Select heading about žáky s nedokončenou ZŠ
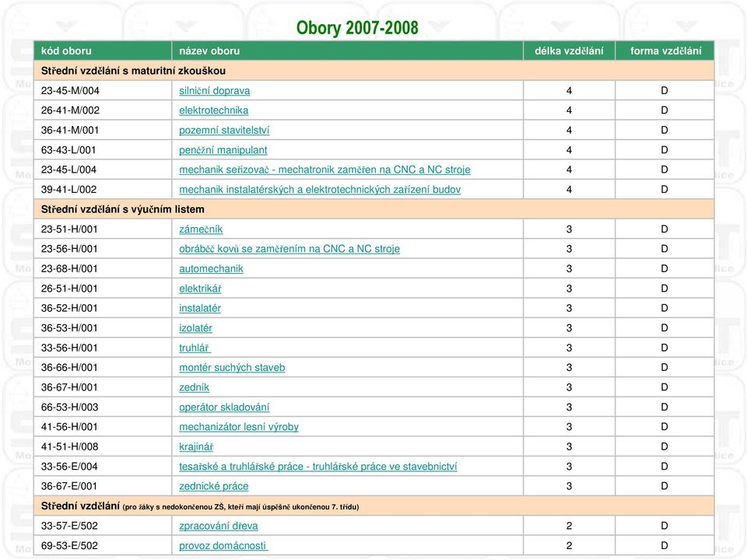 click(x=200, y=506)
